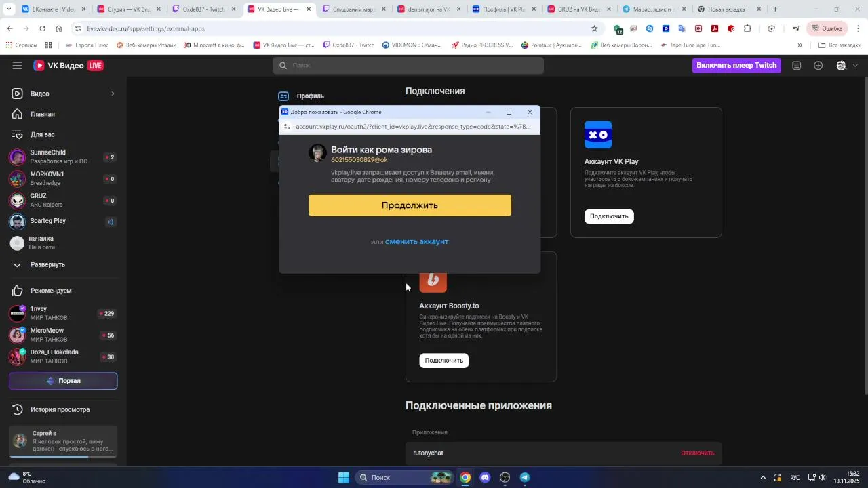The width and height of the screenshot is (868, 488).
Task: Click the browser back arrow
Action: click(x=9, y=28)
